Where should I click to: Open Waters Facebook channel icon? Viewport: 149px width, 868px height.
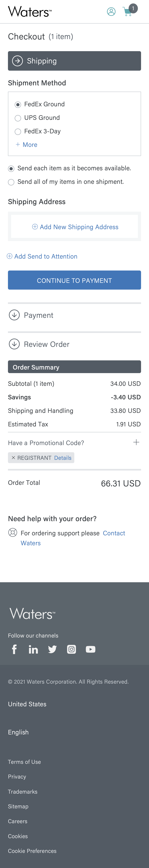[x=14, y=649]
